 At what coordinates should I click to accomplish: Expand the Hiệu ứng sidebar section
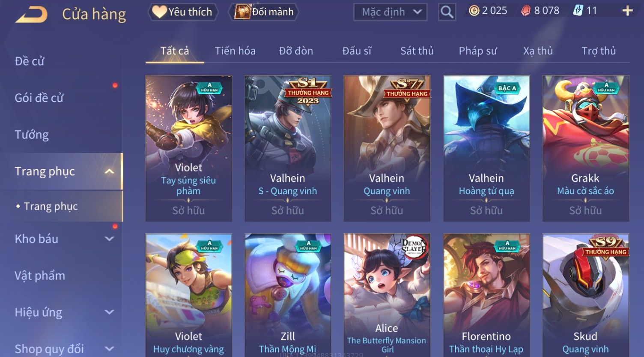point(110,312)
